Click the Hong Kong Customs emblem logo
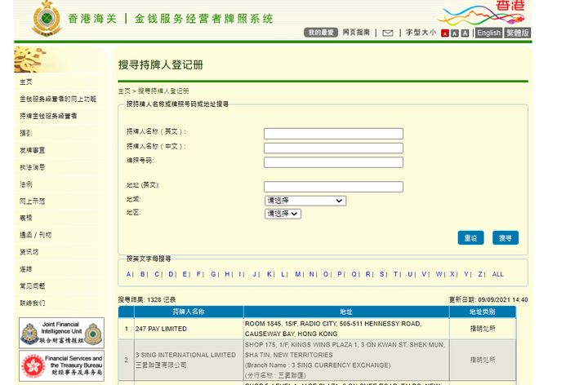 pos(46,18)
